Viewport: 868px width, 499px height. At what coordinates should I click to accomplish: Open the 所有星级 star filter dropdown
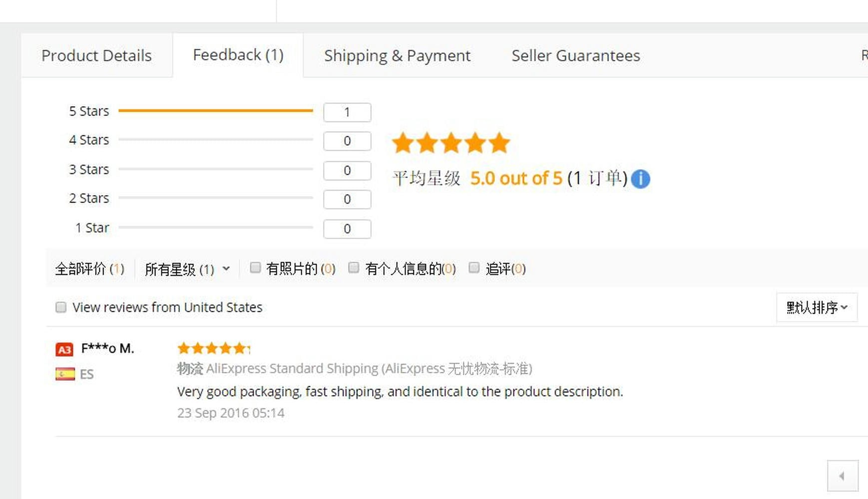pos(187,268)
